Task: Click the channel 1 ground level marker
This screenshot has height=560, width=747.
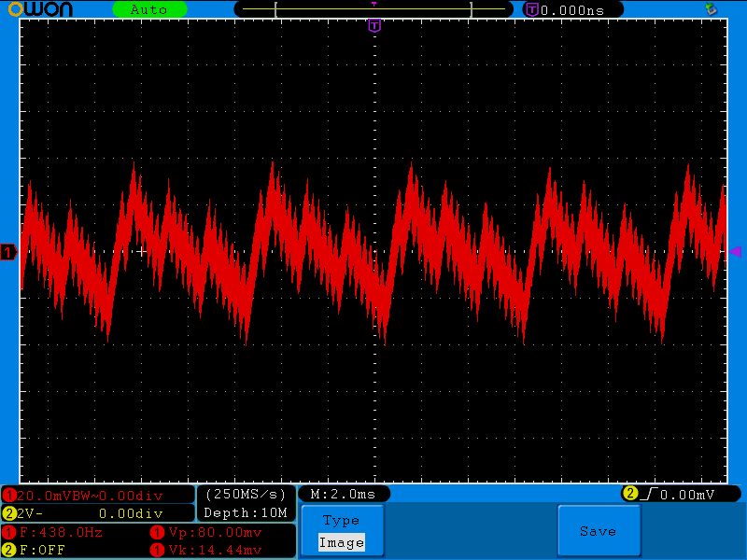Action: (8, 252)
